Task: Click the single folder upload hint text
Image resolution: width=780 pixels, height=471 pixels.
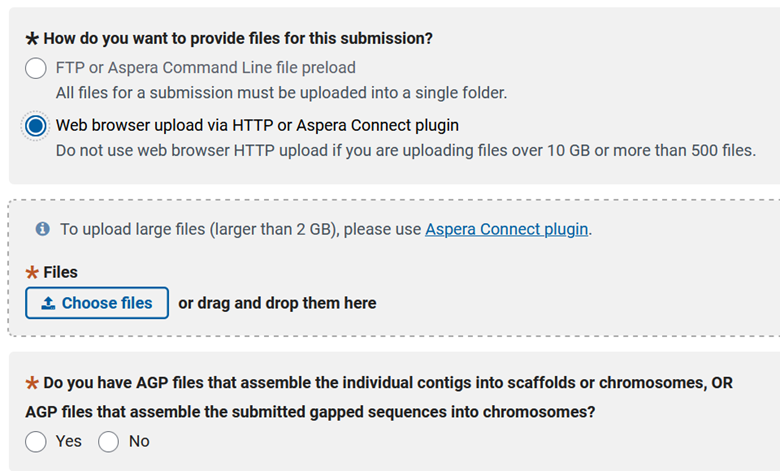Action: pyautogui.click(x=281, y=93)
